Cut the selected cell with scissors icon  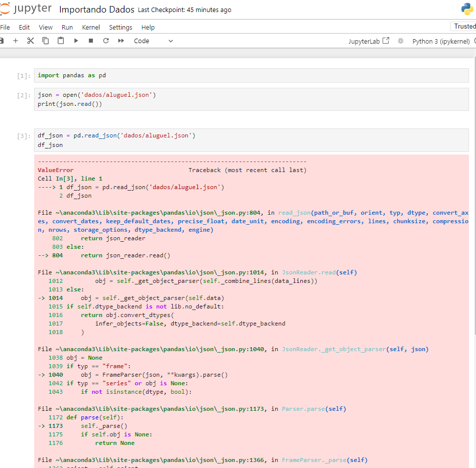click(x=31, y=41)
